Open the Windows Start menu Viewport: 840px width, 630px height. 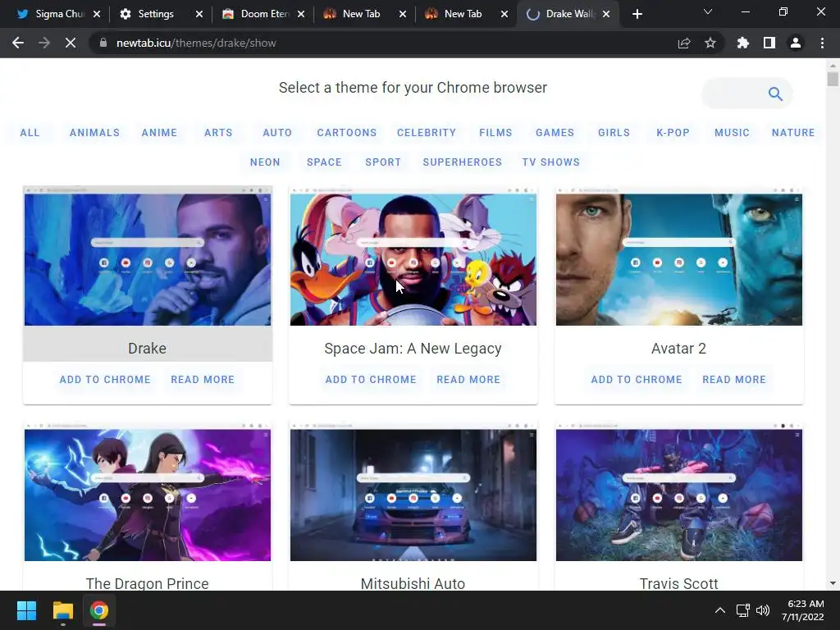[26, 610]
